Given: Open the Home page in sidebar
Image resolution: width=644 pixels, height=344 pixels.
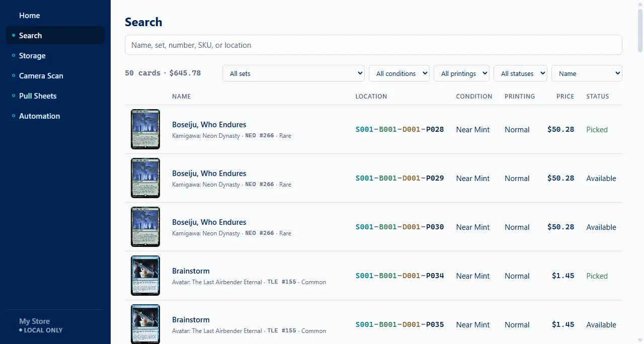Looking at the screenshot, I should click(x=55, y=16).
